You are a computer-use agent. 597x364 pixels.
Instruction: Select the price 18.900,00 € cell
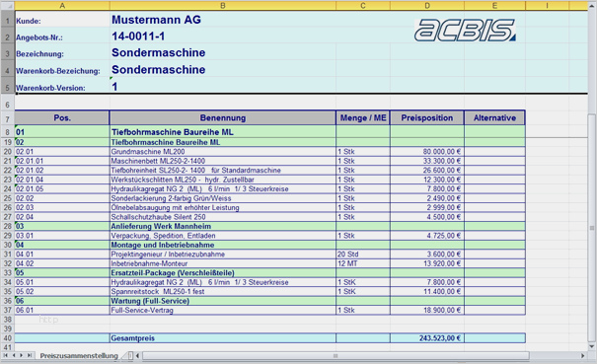pos(427,310)
